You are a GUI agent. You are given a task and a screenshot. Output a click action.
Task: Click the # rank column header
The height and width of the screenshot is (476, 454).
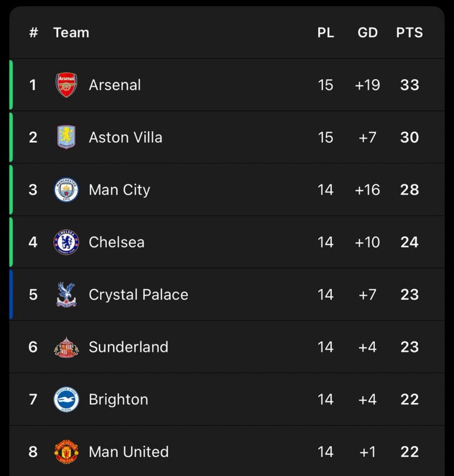(x=33, y=33)
